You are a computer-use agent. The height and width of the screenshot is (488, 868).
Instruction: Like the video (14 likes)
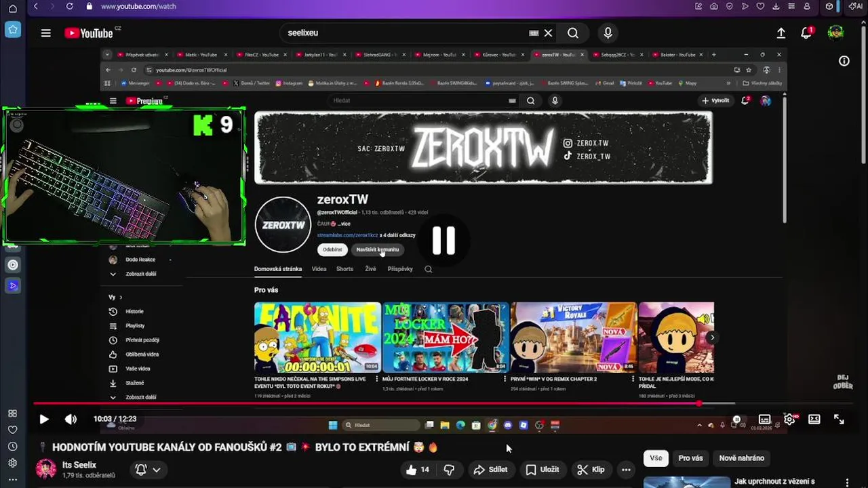[418, 470]
